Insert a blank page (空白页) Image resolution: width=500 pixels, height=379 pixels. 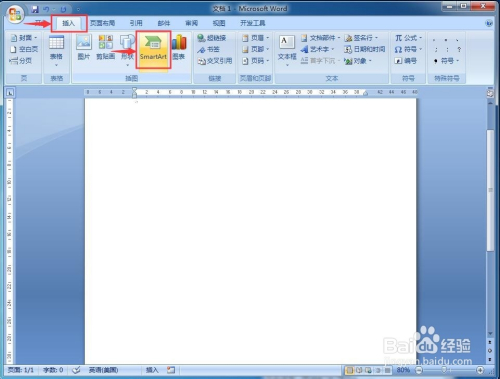pos(24,49)
